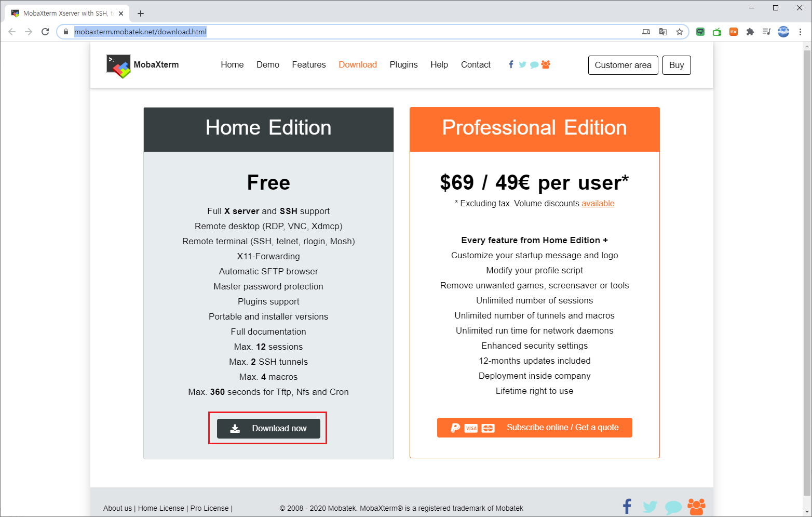Open the Extensions puzzle icon
This screenshot has width=812, height=517.
point(750,32)
